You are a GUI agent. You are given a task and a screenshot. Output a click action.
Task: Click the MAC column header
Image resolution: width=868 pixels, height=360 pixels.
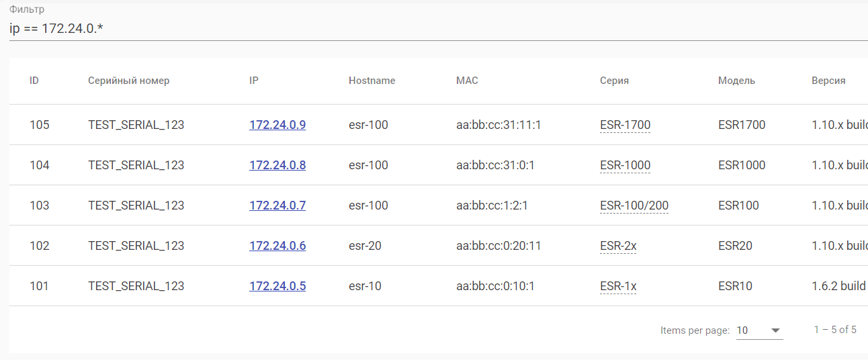467,81
